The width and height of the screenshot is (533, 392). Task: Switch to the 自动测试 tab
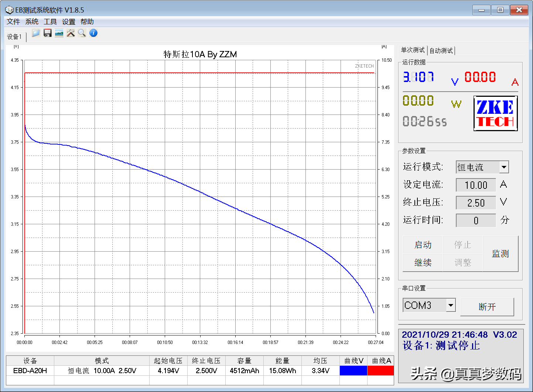coord(441,51)
